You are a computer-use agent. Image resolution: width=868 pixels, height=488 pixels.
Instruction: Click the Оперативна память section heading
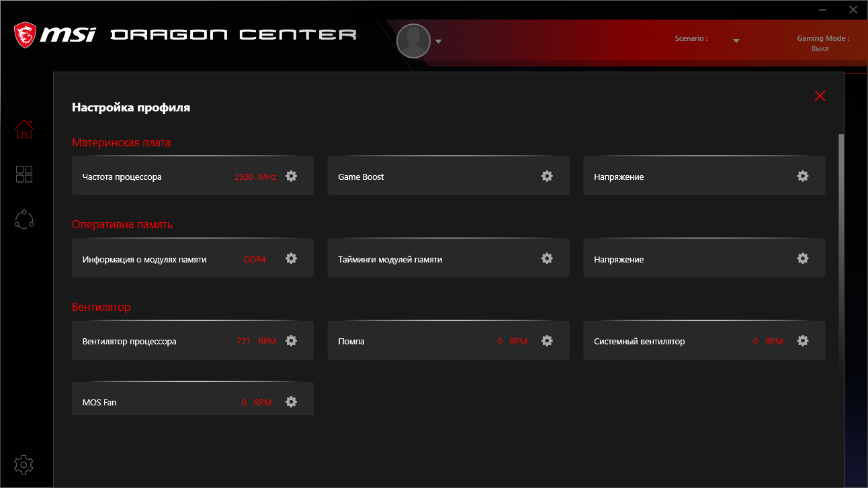point(122,224)
